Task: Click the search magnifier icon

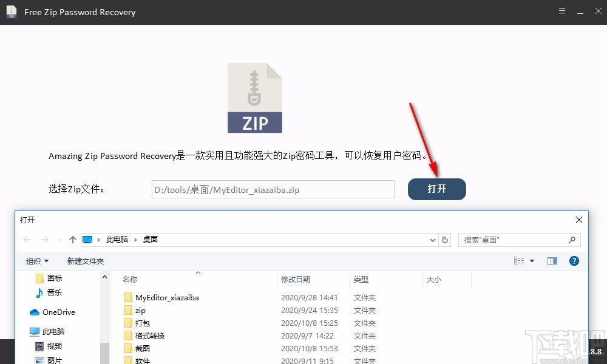Action: [x=572, y=240]
